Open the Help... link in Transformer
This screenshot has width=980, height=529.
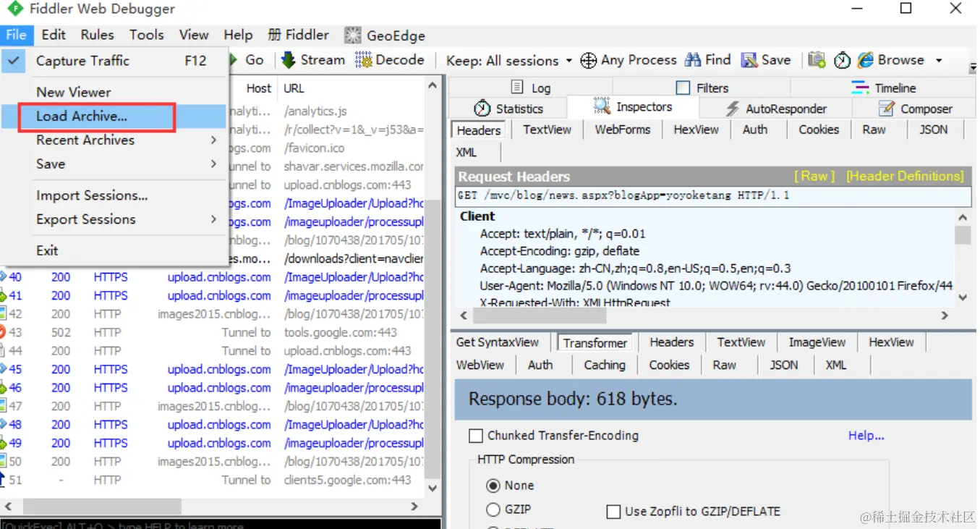(866, 436)
